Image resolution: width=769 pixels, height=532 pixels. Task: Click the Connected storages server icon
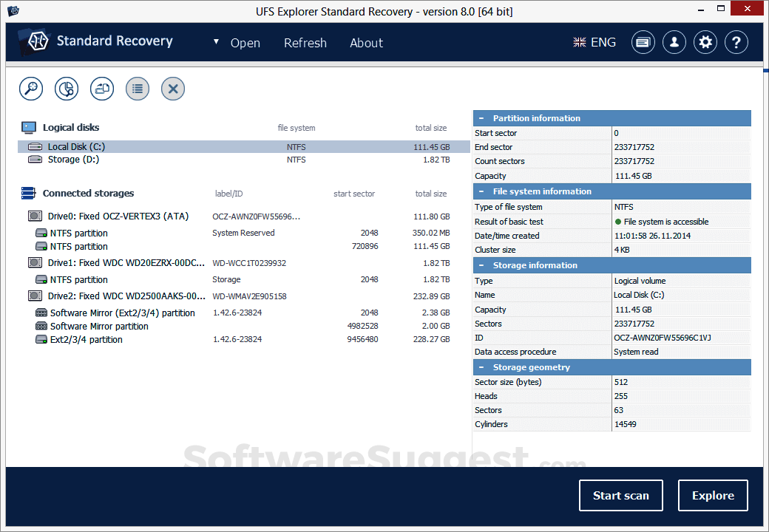(28, 194)
